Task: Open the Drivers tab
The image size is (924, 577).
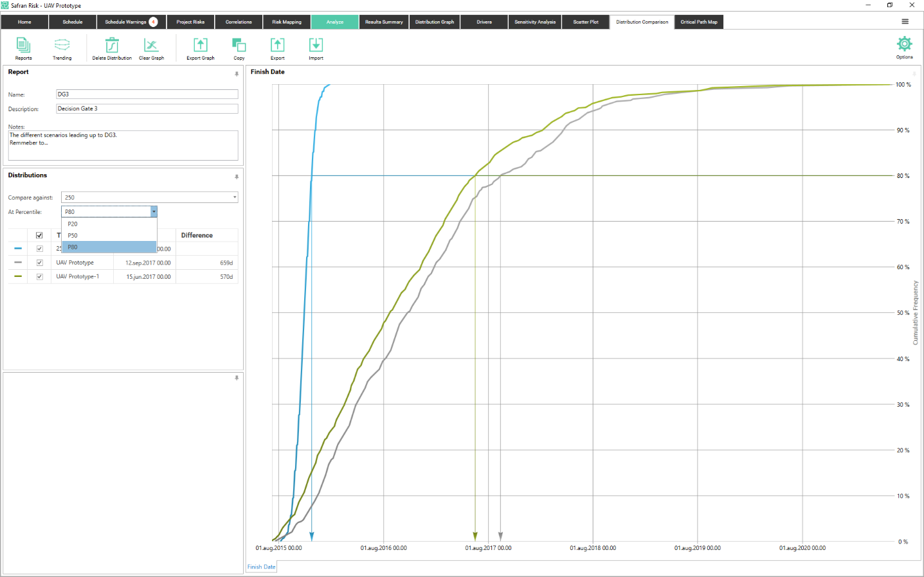Action: pyautogui.click(x=484, y=22)
